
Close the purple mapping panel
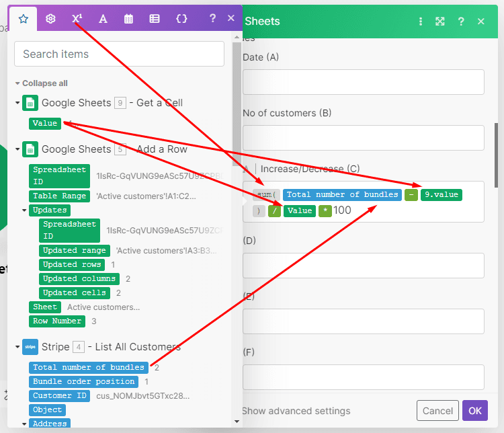[230, 18]
